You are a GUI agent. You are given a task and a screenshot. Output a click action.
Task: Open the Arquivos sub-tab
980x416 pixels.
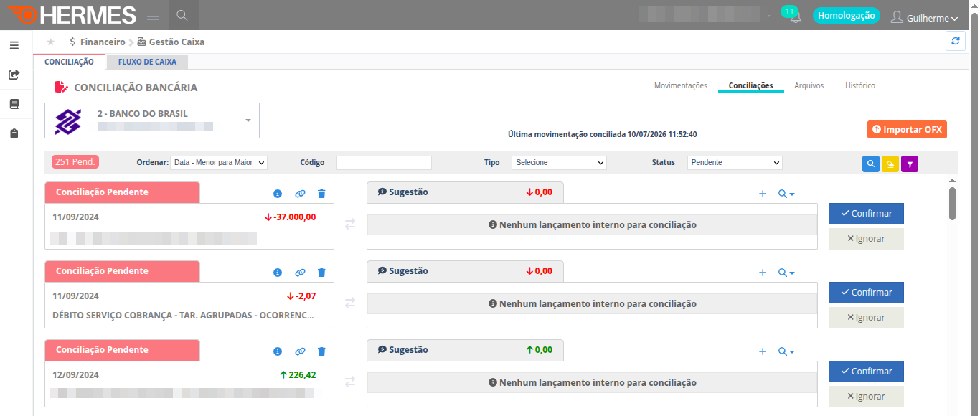tap(809, 85)
